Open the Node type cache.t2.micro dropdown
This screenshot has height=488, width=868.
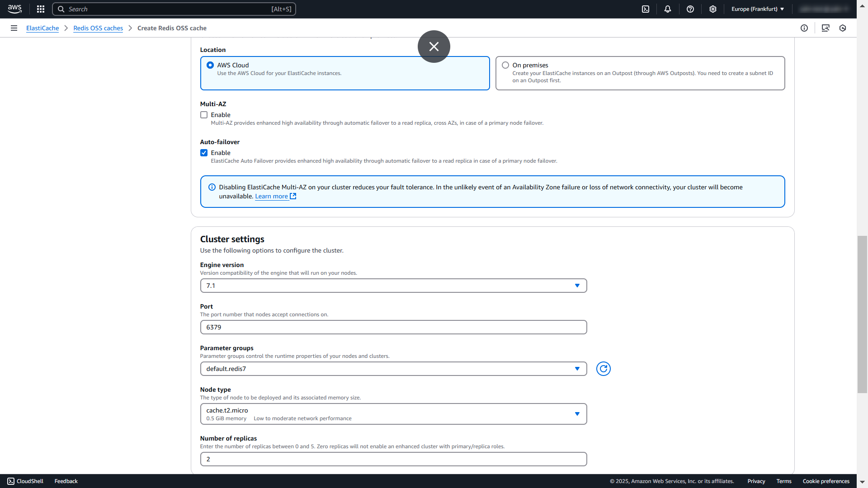click(x=393, y=414)
